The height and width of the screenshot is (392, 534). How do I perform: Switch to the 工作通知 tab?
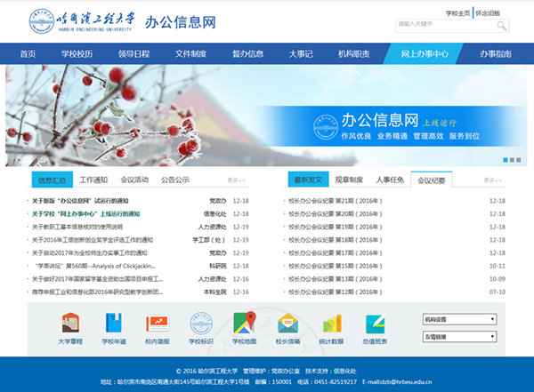pyautogui.click(x=93, y=180)
